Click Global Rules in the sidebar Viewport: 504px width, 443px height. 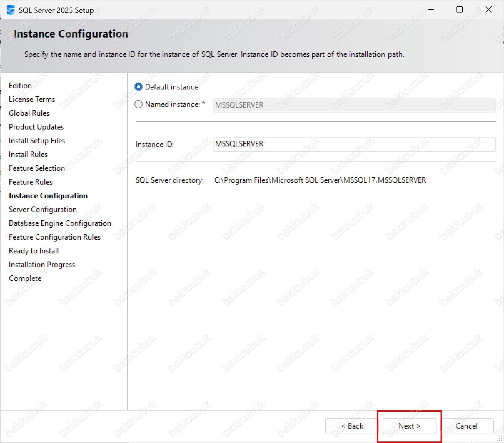click(x=29, y=113)
